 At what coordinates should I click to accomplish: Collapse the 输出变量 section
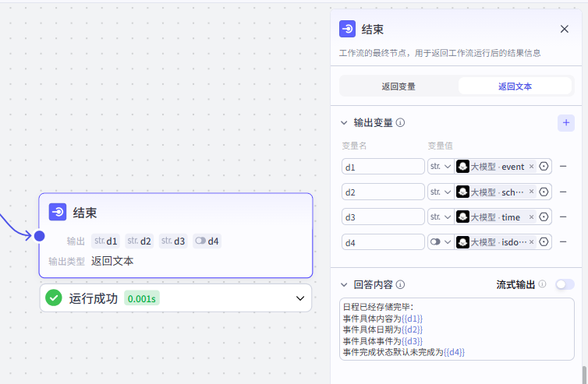click(344, 123)
